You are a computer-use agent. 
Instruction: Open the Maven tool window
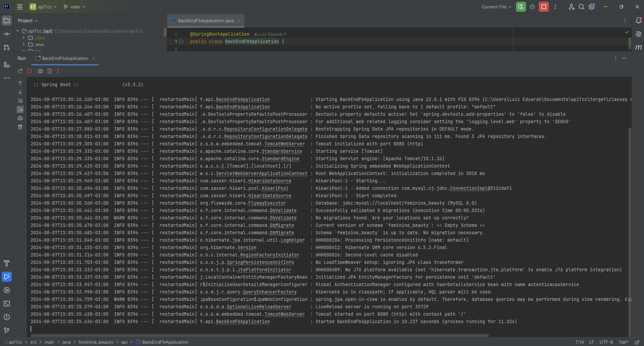coord(638,47)
